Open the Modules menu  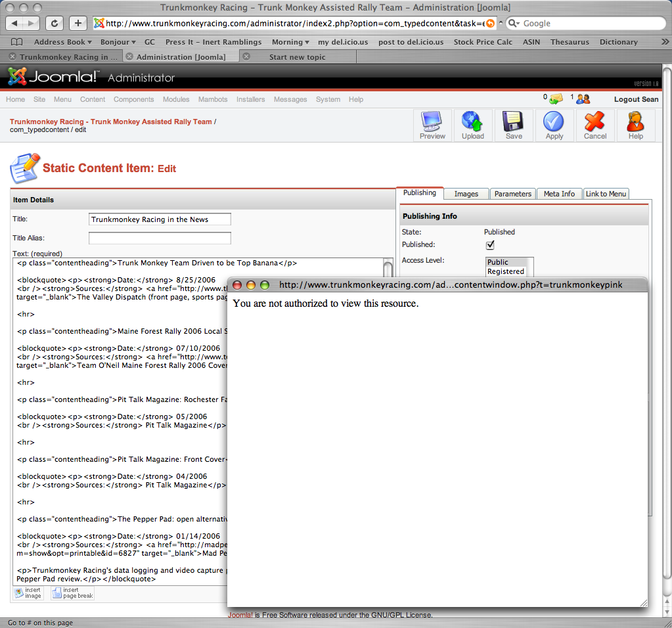click(176, 99)
